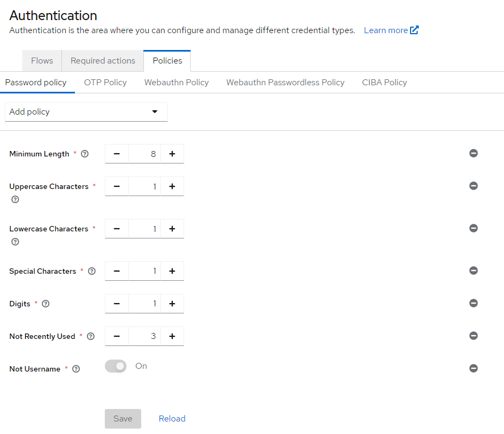504x434 pixels.
Task: Remove the Uppercase Characters policy
Action: click(x=473, y=186)
